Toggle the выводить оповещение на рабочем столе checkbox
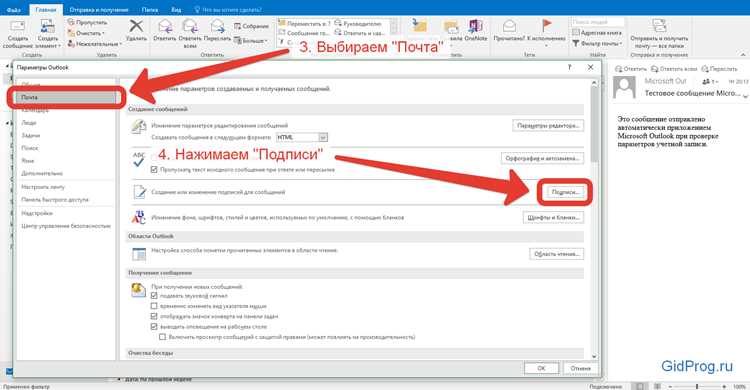The width and height of the screenshot is (750, 390). 154,327
